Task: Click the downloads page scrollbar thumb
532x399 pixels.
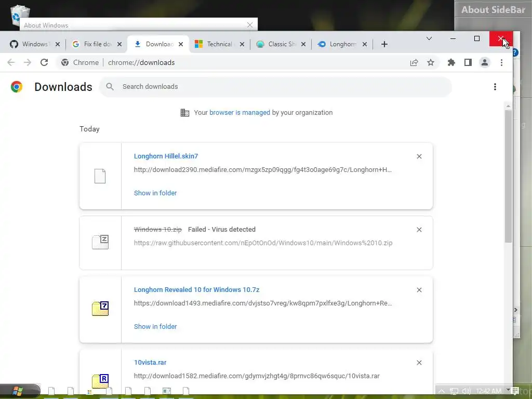Action: pos(508,177)
